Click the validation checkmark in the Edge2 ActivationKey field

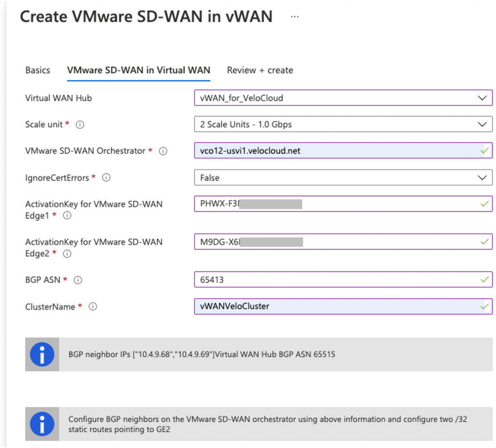[484, 242]
